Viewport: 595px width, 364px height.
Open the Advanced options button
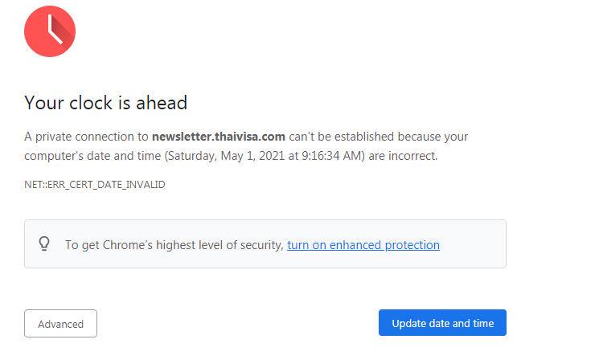(61, 324)
